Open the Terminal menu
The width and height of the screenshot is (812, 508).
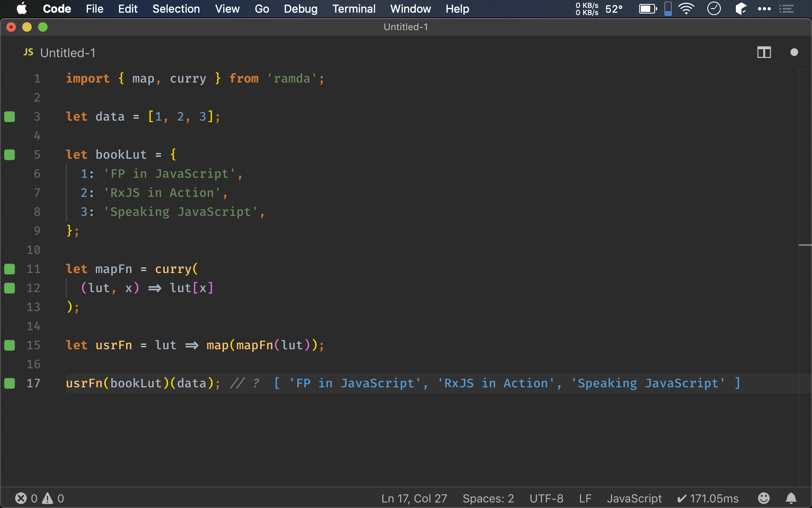tap(354, 9)
